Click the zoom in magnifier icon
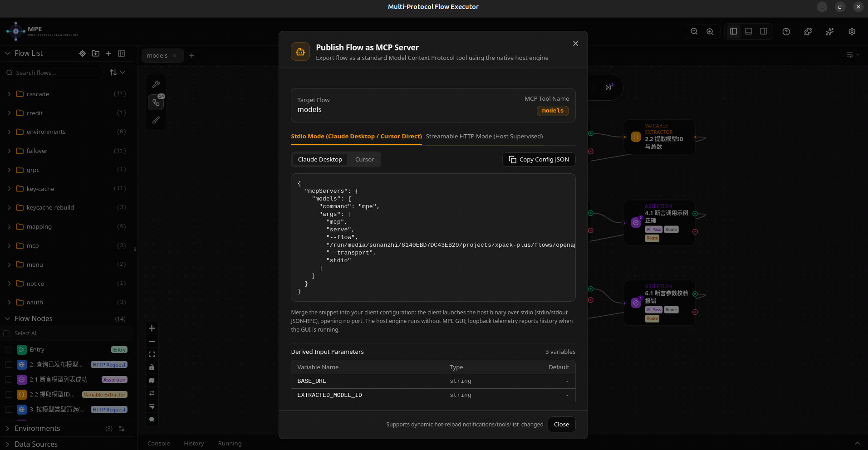Image resolution: width=868 pixels, height=450 pixels. pyautogui.click(x=710, y=32)
